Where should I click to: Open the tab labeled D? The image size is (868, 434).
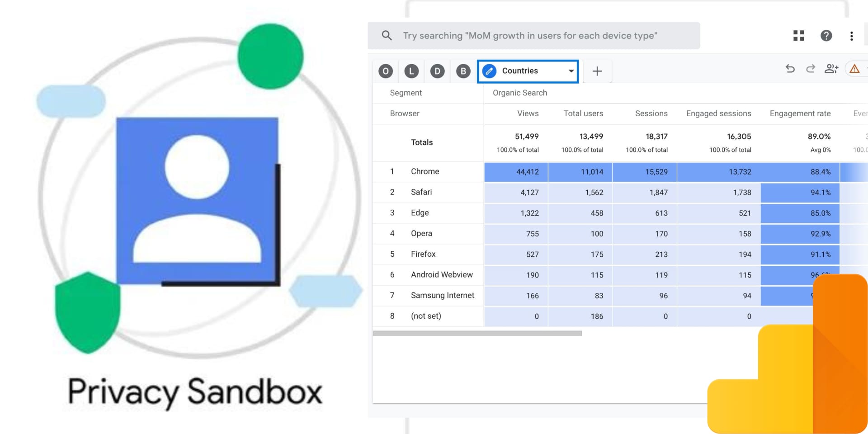coord(437,71)
